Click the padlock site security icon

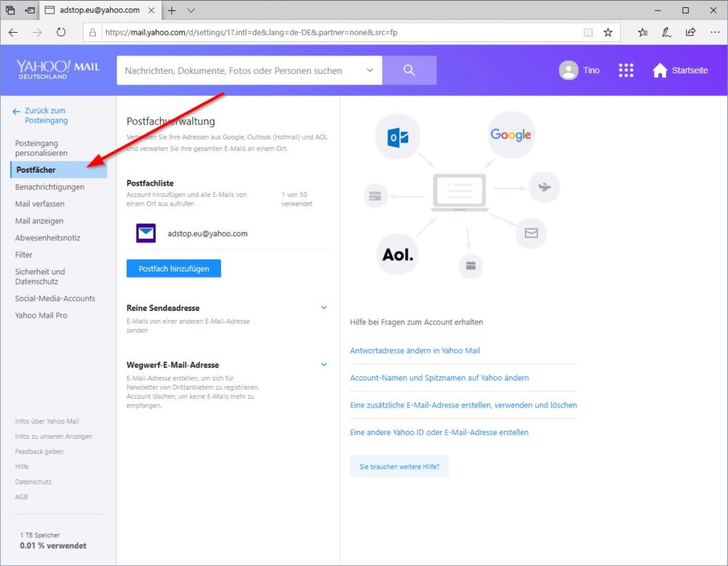point(93,33)
